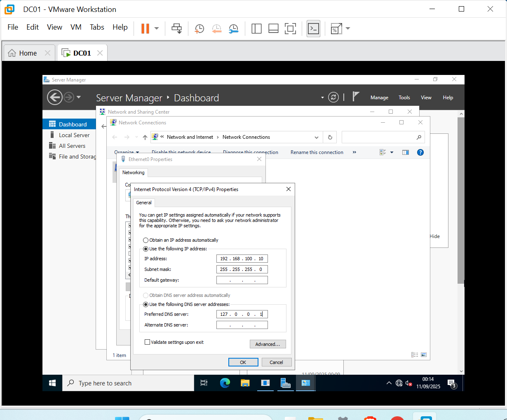Viewport: 507px width, 420px height.
Task: Open Microsoft Edge from taskbar
Action: click(x=225, y=383)
